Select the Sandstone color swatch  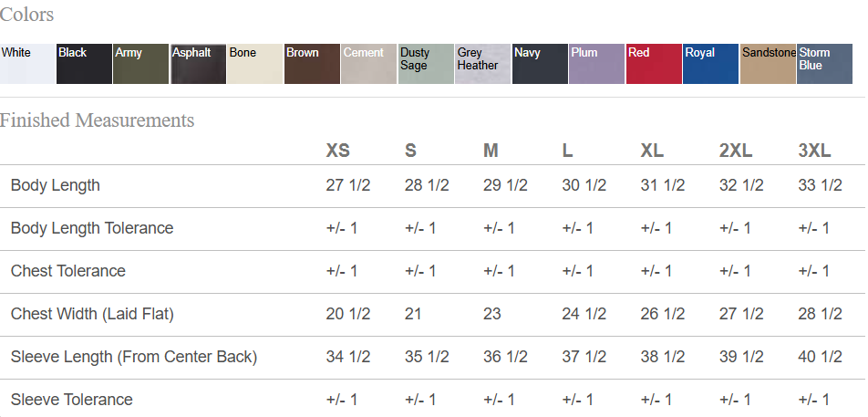tap(768, 64)
